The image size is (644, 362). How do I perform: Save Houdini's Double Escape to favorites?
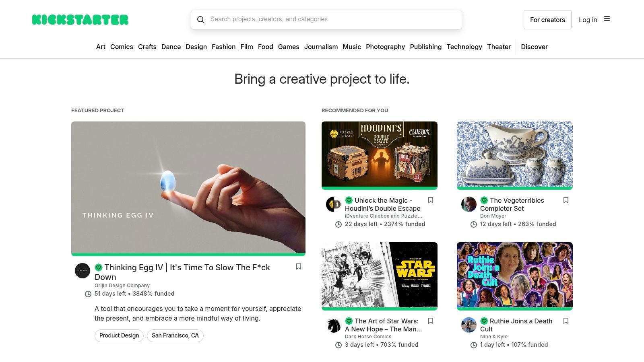pos(431,200)
